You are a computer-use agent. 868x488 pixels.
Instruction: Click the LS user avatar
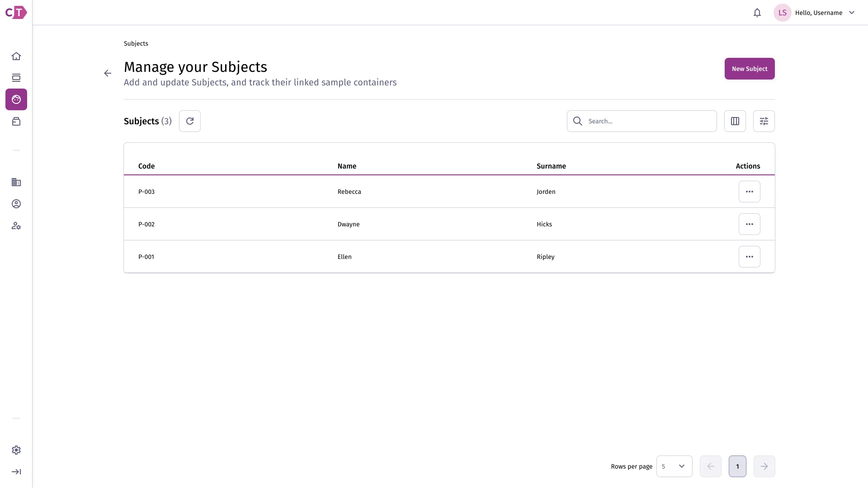(x=783, y=13)
